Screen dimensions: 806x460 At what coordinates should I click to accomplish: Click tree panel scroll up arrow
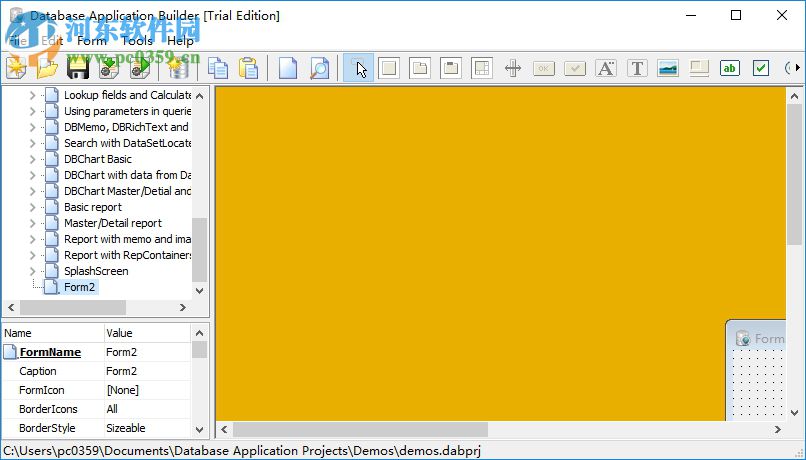point(200,96)
